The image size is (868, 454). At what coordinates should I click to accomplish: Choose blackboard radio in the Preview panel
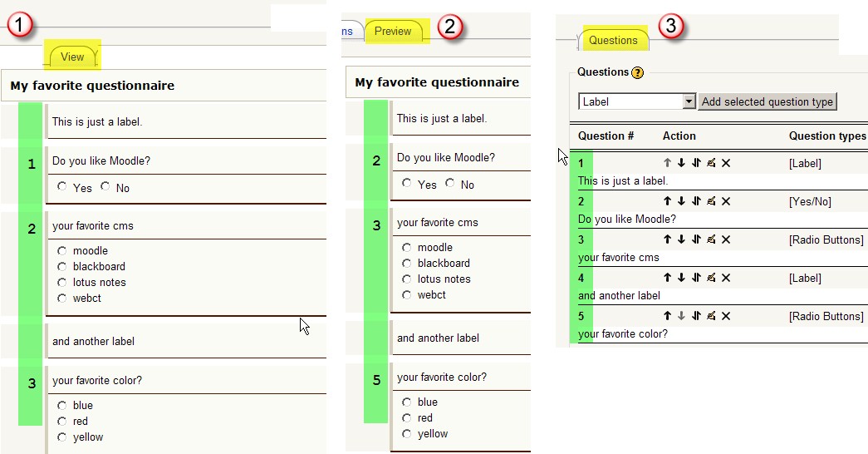(407, 264)
